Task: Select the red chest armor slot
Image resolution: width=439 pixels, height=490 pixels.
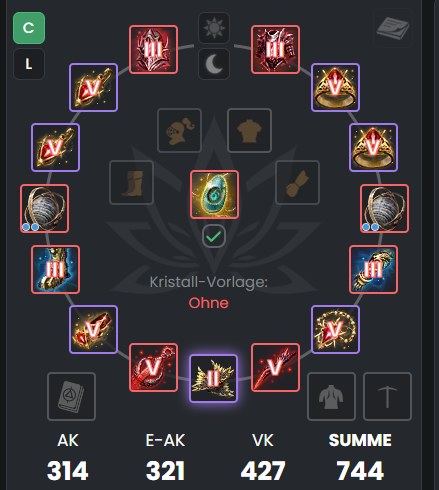Action: 275,49
